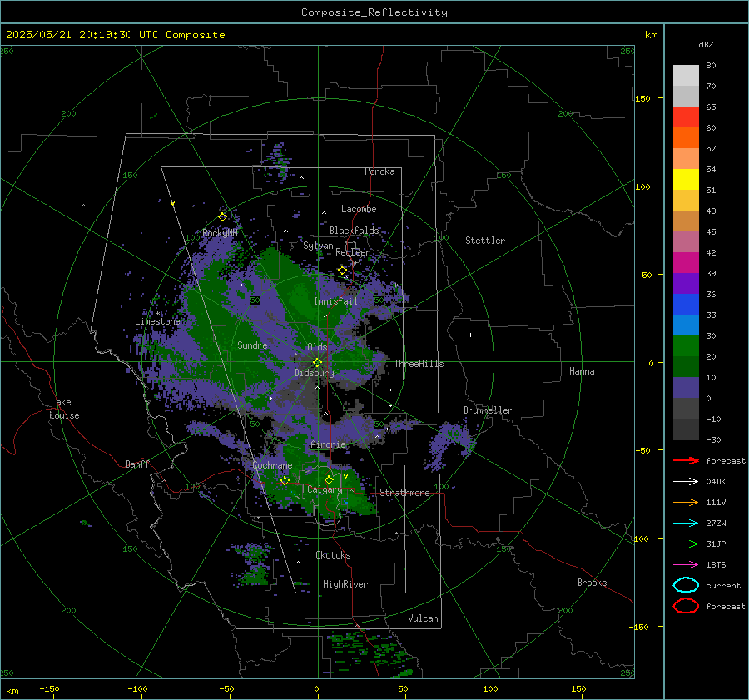Click white plus marker east of ThreeHills
The image size is (749, 700).
coord(470,335)
